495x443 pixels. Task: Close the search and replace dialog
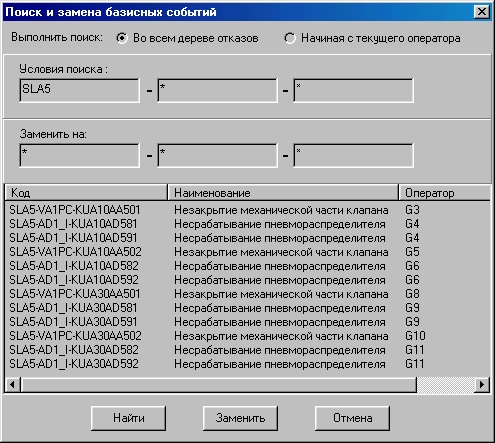click(482, 12)
